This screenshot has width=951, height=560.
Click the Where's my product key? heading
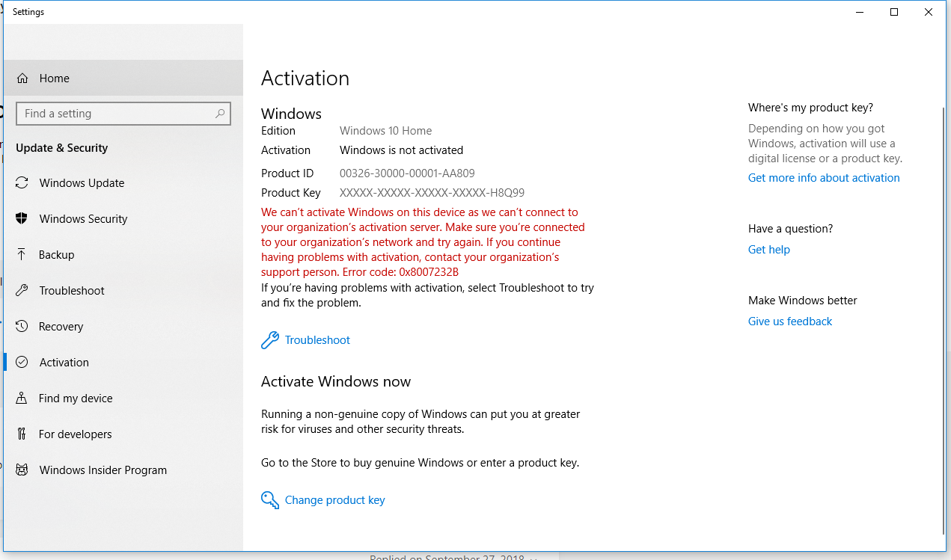(810, 108)
